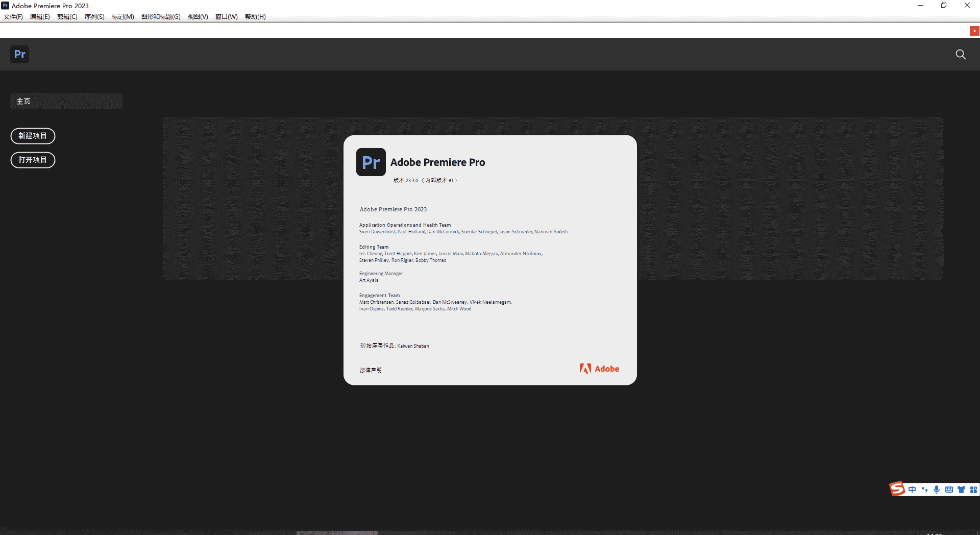Click the shirt skin icon in IME bar
Screen dimensions: 980x535
point(961,490)
